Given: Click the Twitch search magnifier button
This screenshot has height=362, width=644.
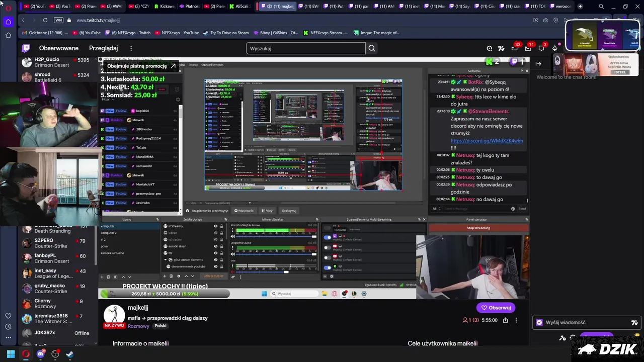Looking at the screenshot, I should [372, 48].
